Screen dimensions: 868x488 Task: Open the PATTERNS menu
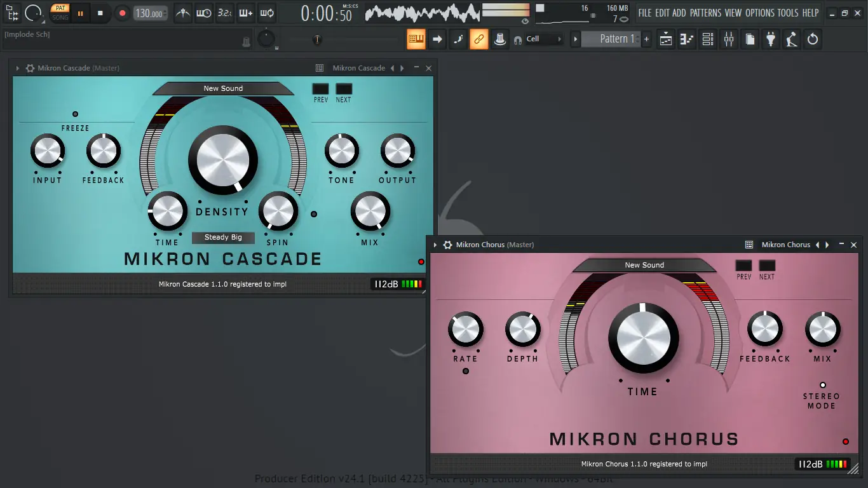[705, 13]
